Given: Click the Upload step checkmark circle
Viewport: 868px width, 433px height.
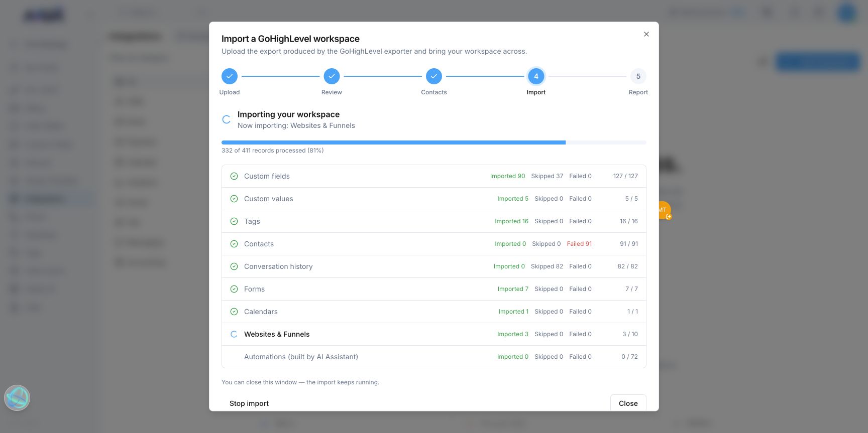Looking at the screenshot, I should pos(230,76).
